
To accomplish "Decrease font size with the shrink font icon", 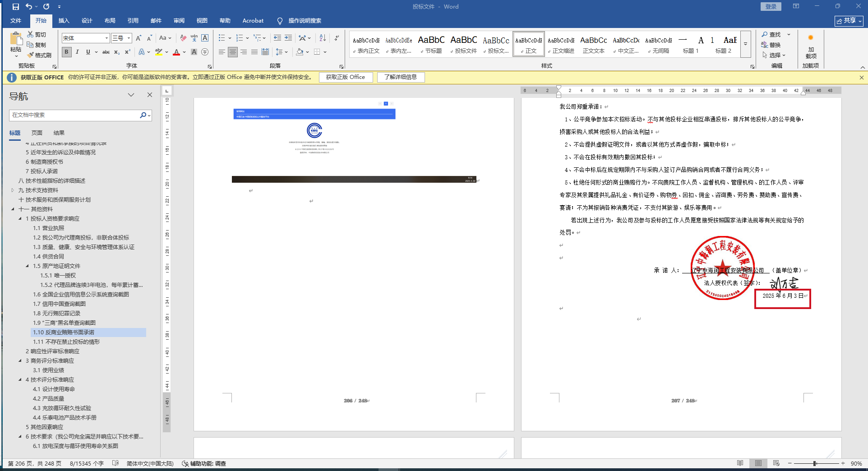I will (x=149, y=38).
